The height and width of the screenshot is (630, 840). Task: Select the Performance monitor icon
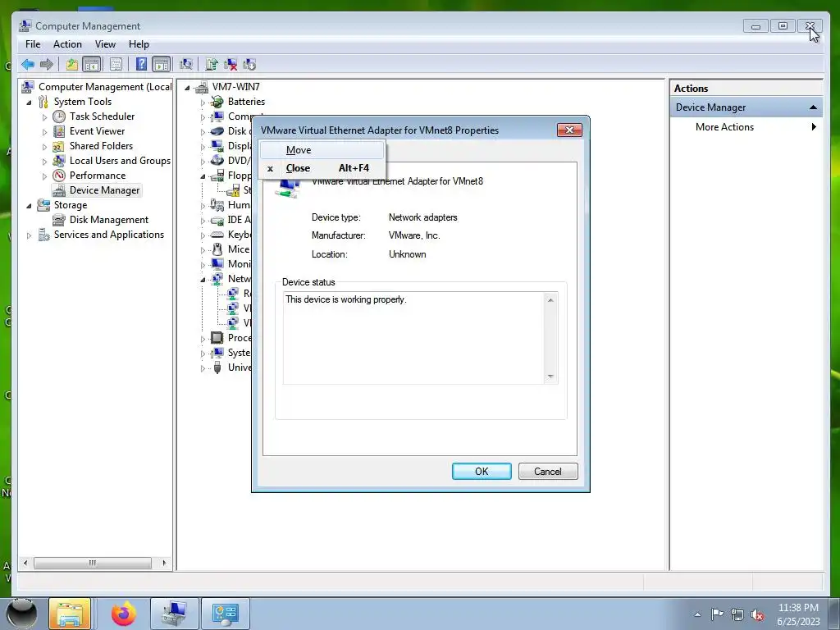tap(59, 176)
